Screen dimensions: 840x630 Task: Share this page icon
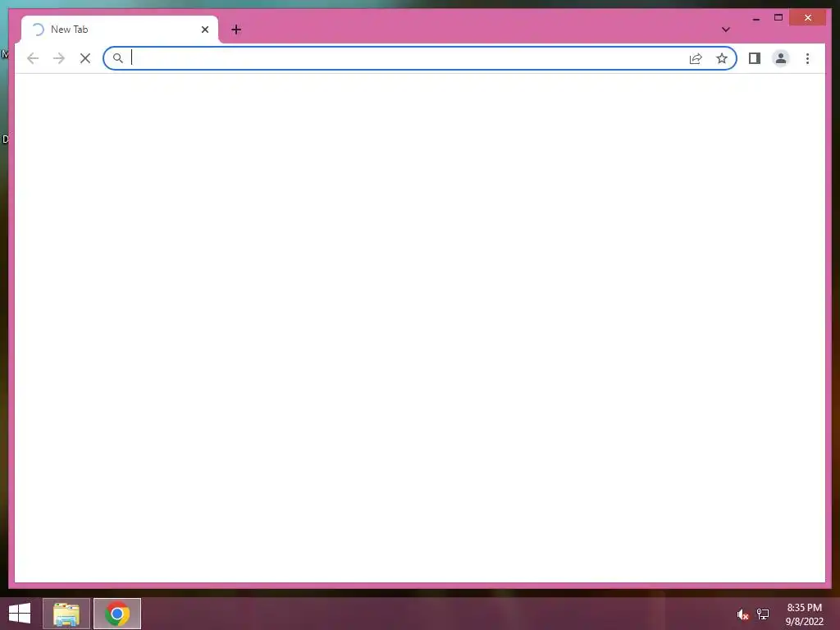(x=696, y=58)
